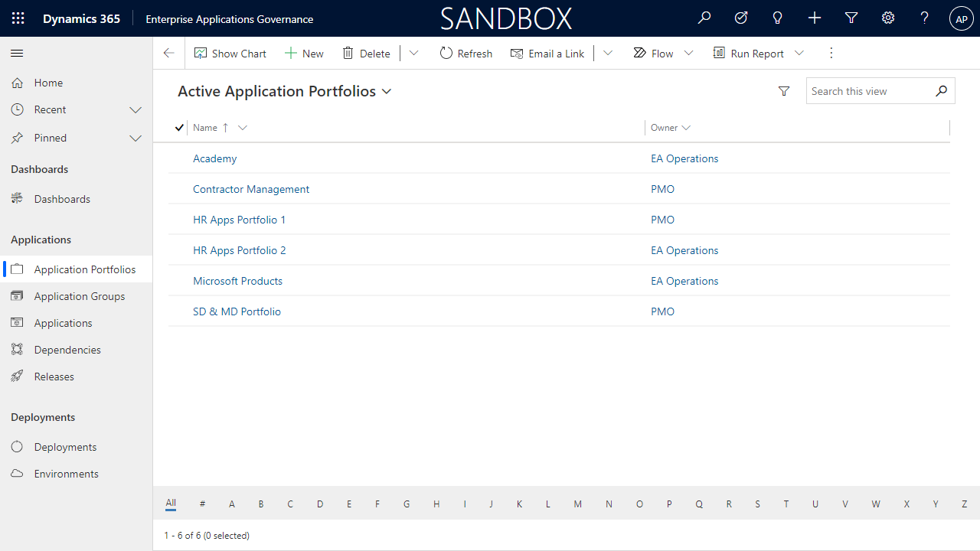
Task: Create a New portfolio record
Action: point(304,53)
